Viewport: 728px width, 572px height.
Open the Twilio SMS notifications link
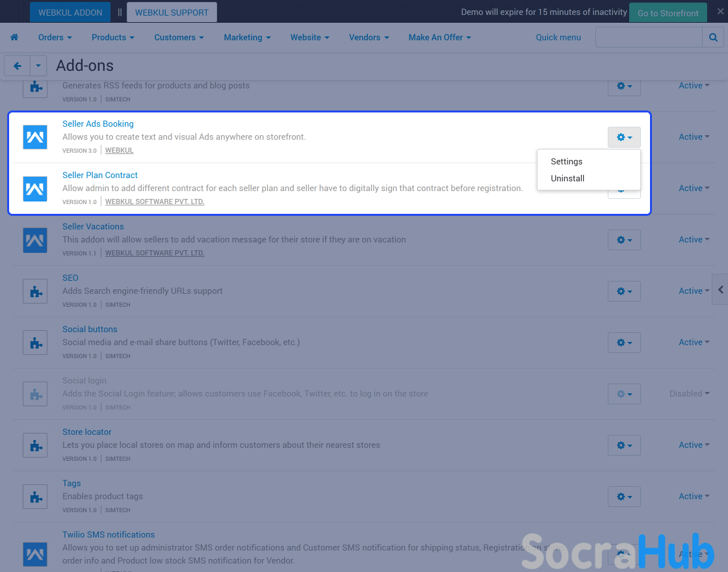[108, 535]
